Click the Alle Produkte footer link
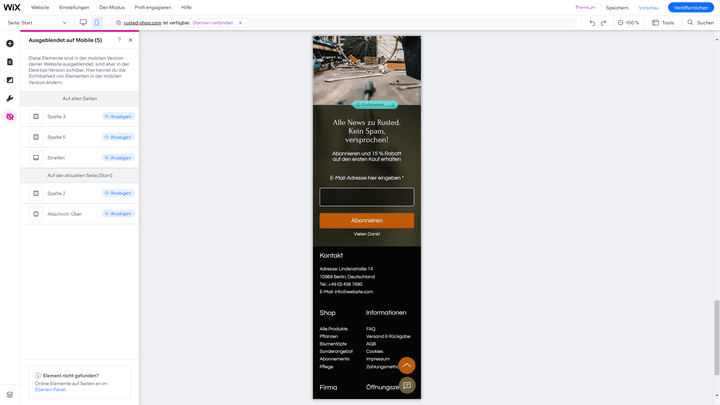The width and height of the screenshot is (720, 405). click(333, 329)
